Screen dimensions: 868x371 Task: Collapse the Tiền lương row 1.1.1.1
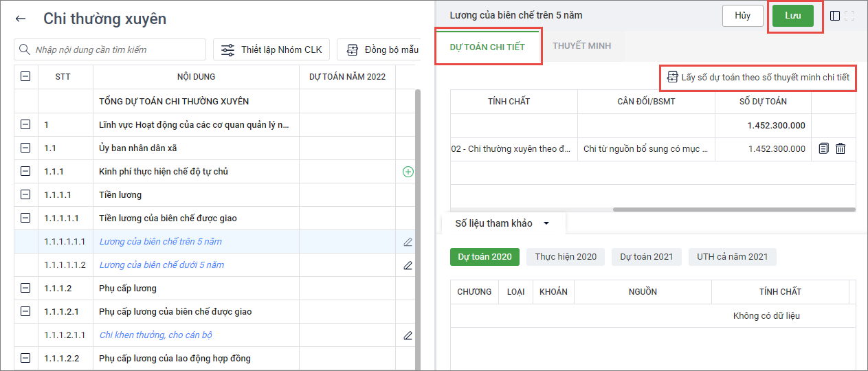(x=25, y=195)
